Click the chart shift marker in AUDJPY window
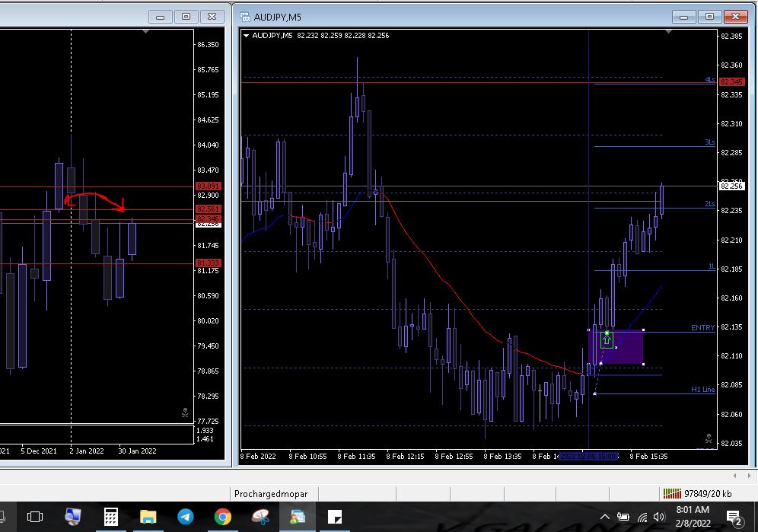This screenshot has height=532, width=758. pos(668,31)
